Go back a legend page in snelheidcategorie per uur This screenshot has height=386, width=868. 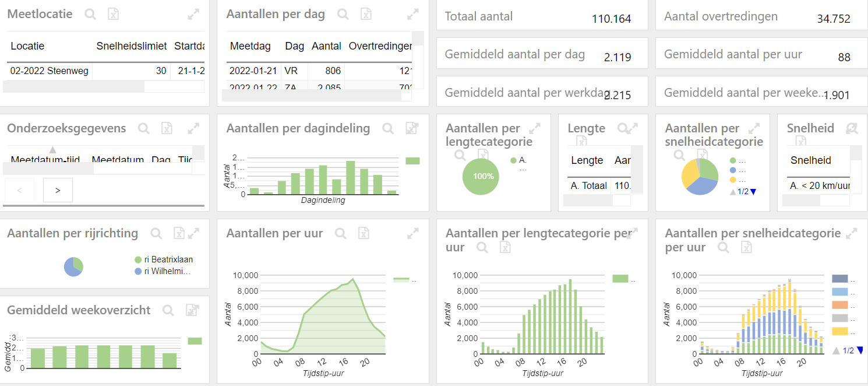click(836, 350)
